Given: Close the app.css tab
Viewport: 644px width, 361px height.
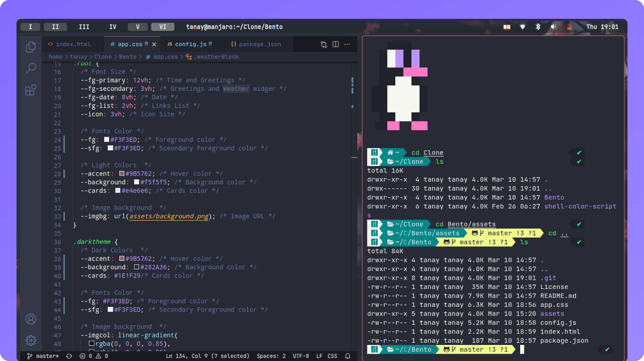Looking at the screenshot, I should pos(154,44).
